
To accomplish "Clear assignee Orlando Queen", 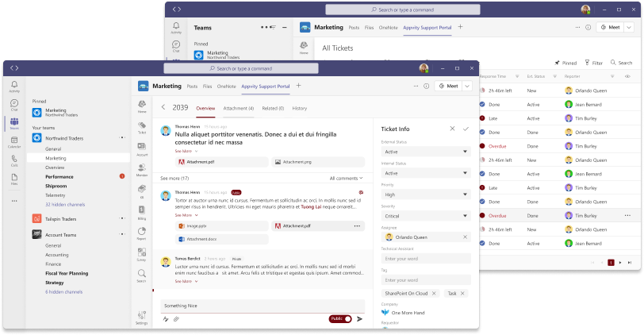I will click(x=465, y=237).
